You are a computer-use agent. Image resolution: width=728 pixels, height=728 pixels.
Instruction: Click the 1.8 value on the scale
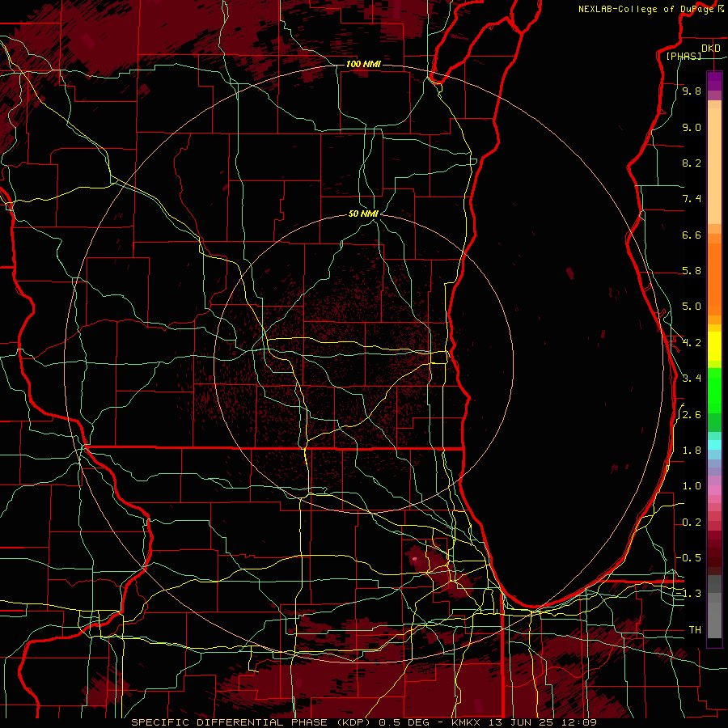(x=692, y=451)
